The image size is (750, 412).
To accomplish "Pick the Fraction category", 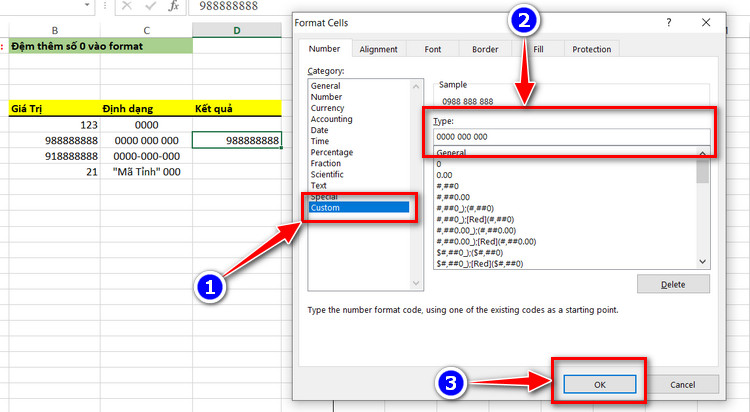I will [x=326, y=163].
